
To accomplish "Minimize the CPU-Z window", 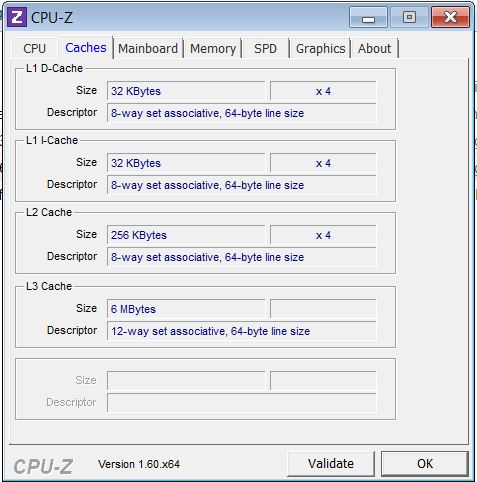I will 368,17.
